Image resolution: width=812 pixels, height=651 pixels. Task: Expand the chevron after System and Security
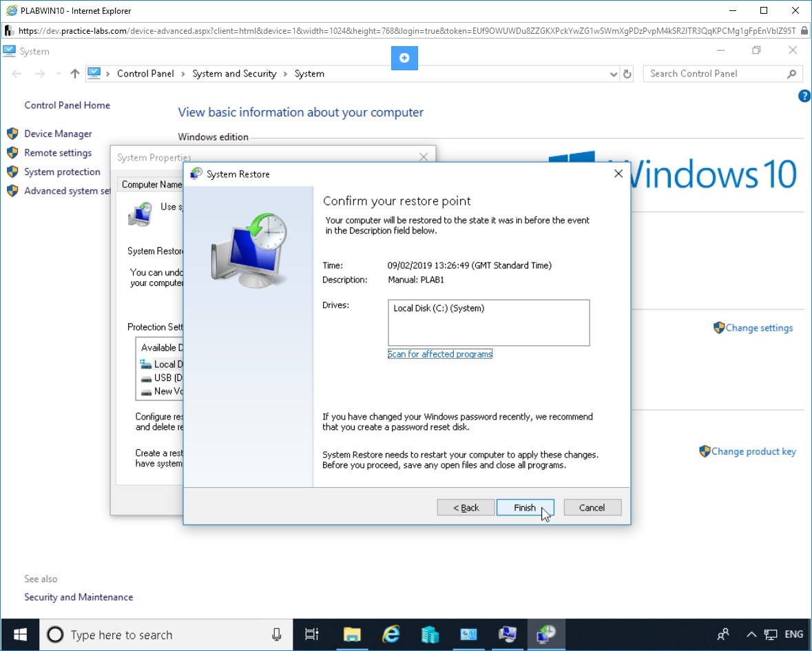pyautogui.click(x=285, y=74)
